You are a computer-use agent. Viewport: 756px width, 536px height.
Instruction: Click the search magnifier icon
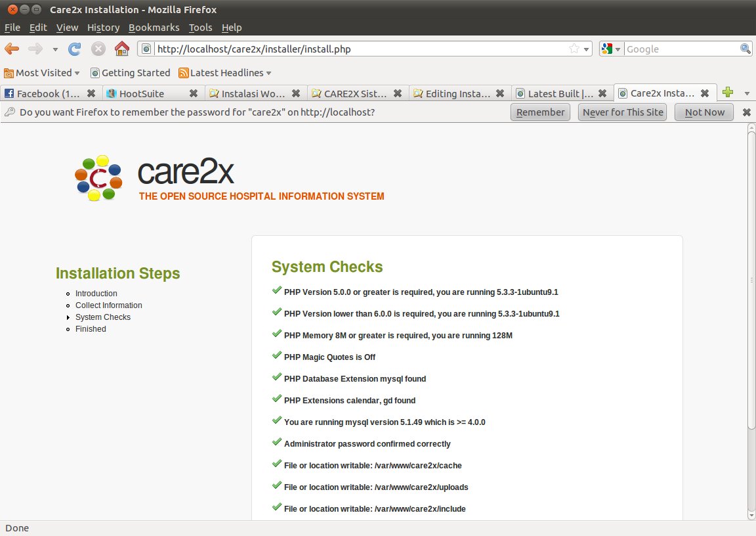tap(745, 48)
